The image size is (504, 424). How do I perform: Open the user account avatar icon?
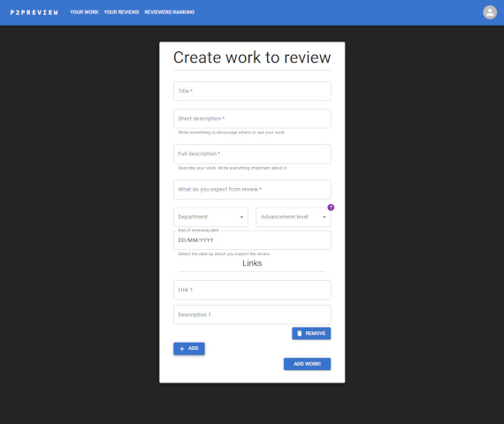pyautogui.click(x=490, y=12)
